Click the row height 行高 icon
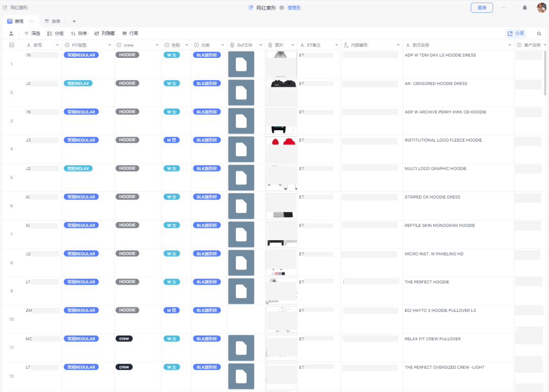The image size is (549, 392). point(125,34)
